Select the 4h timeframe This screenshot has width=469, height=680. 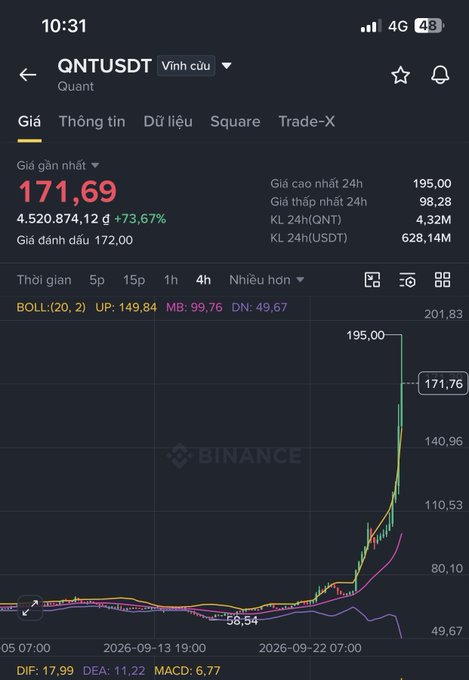coord(203,280)
